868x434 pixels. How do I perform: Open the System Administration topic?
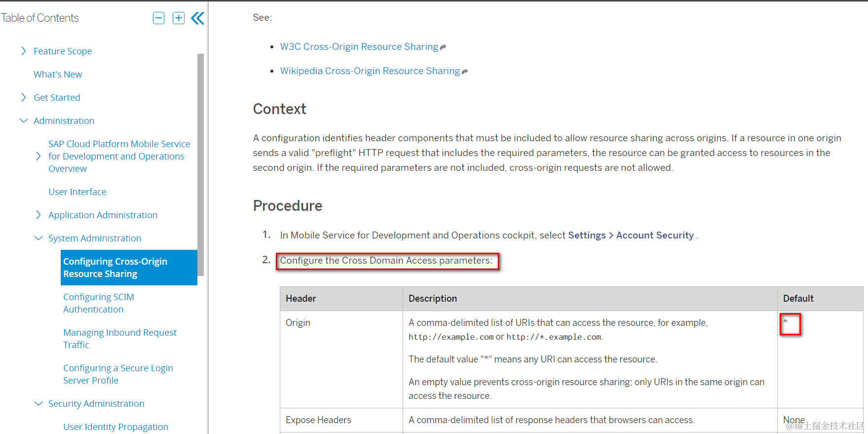pos(95,238)
